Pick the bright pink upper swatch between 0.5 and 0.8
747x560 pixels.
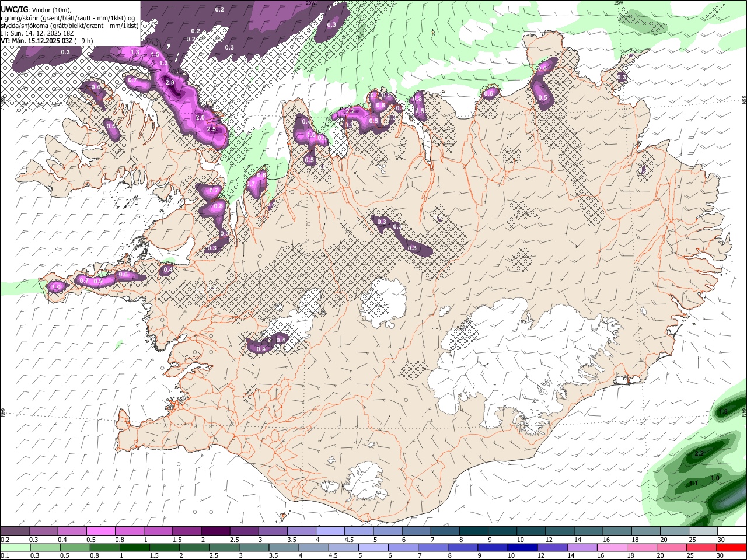coord(100,531)
